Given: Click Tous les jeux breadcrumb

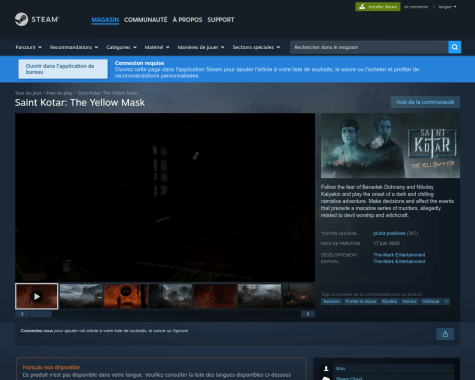Looking at the screenshot, I should point(28,93).
